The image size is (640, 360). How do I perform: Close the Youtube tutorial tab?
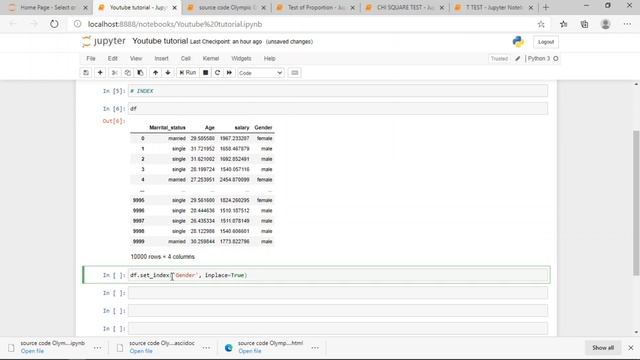pyautogui.click(x=175, y=8)
